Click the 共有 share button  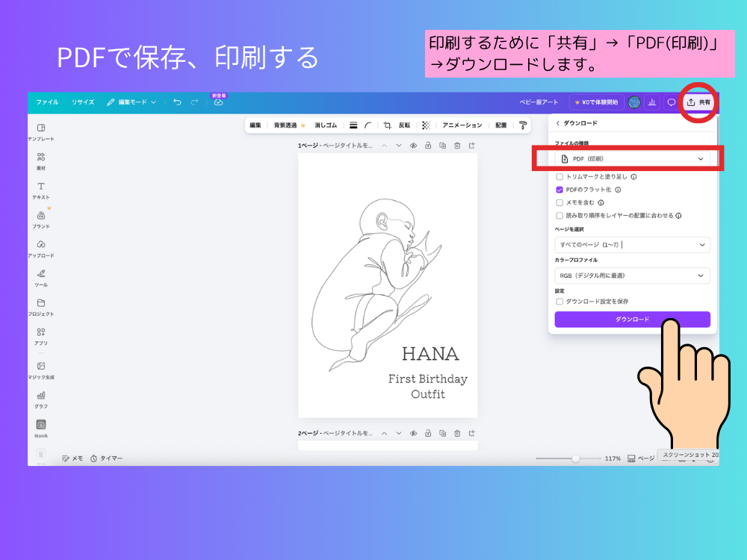(699, 102)
